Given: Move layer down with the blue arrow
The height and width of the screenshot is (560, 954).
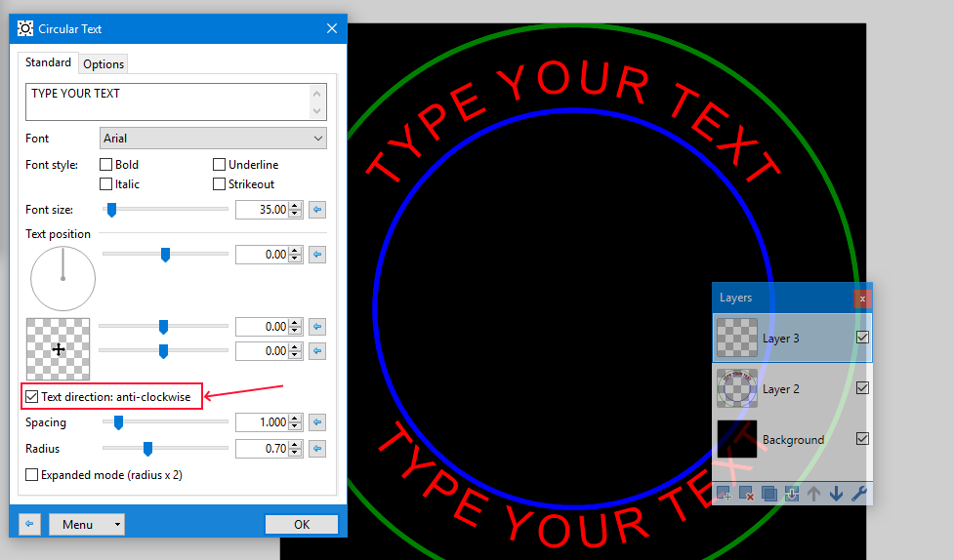Looking at the screenshot, I should 836,494.
